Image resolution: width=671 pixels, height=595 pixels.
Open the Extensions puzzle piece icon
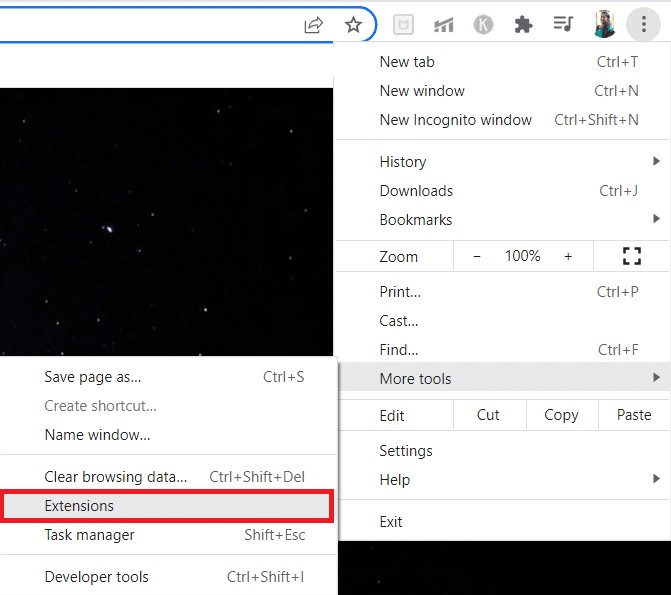[523, 24]
